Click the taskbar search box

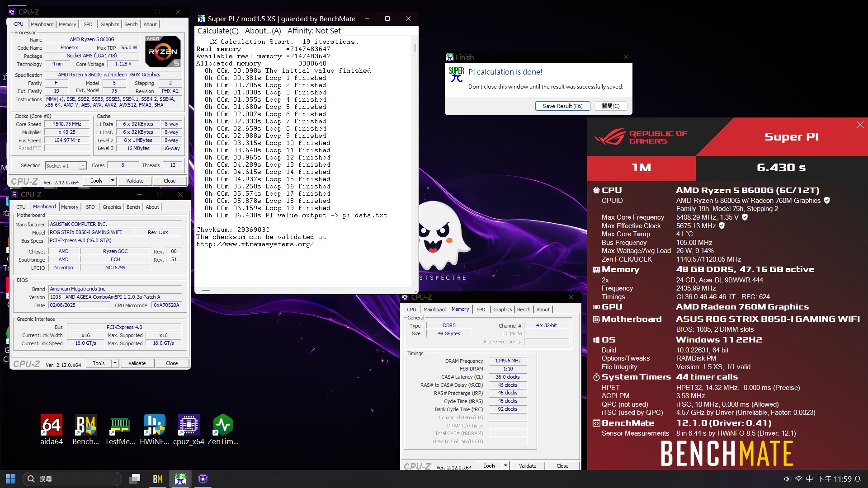pos(72,479)
